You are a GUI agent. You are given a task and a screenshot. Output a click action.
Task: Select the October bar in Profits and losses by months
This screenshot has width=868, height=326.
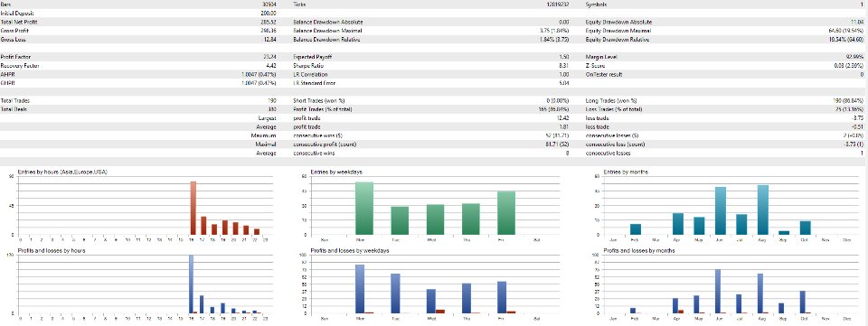(803, 302)
